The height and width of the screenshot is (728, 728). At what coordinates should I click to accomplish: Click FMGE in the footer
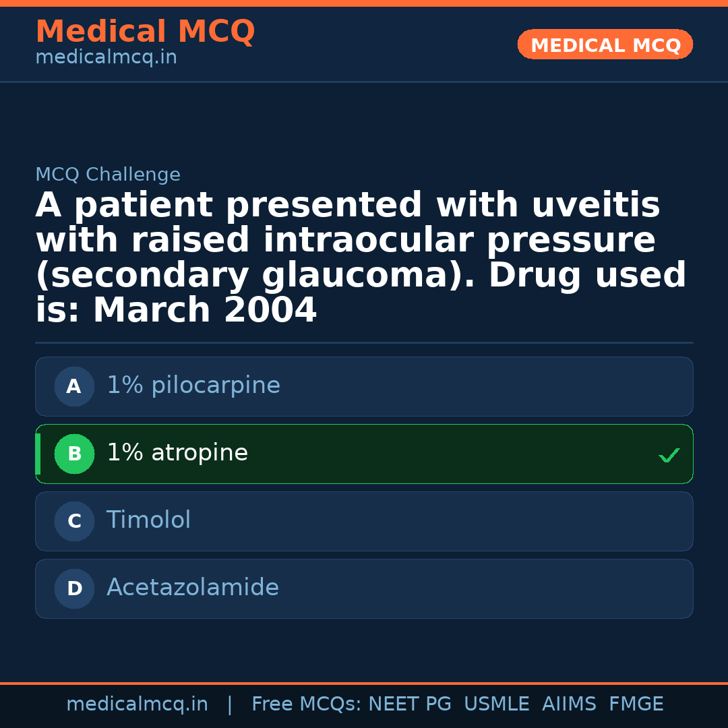636,704
